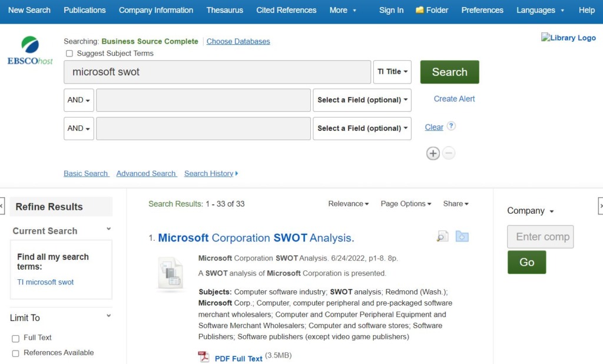Open the Publications menu item
Screen dimensions: 603x364
click(x=85, y=10)
